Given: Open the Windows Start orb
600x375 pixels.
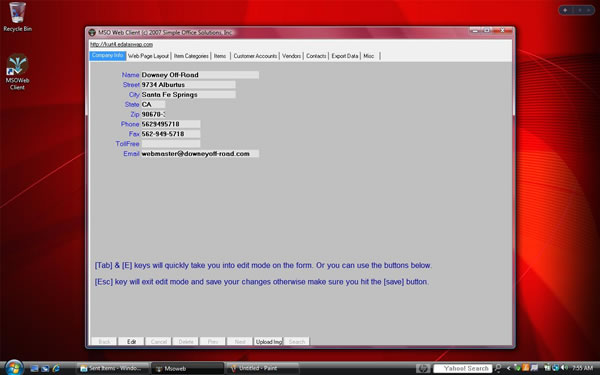Looking at the screenshot, I should 14,368.
